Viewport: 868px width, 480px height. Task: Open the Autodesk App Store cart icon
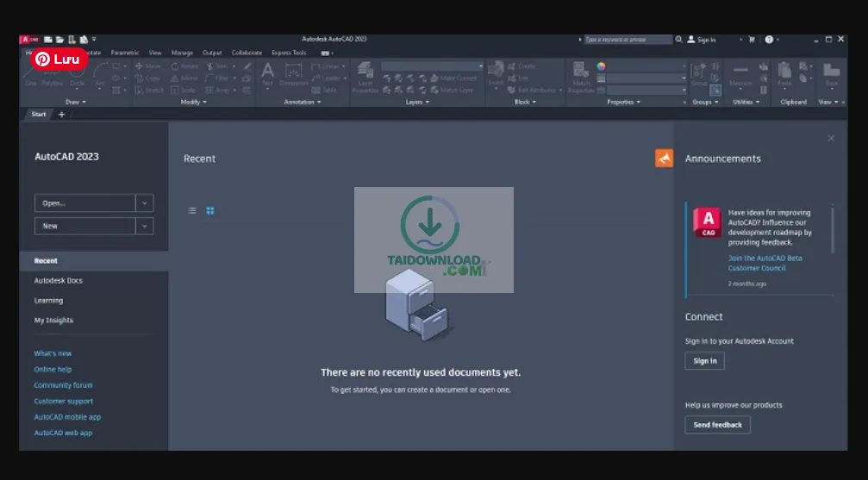pyautogui.click(x=751, y=40)
